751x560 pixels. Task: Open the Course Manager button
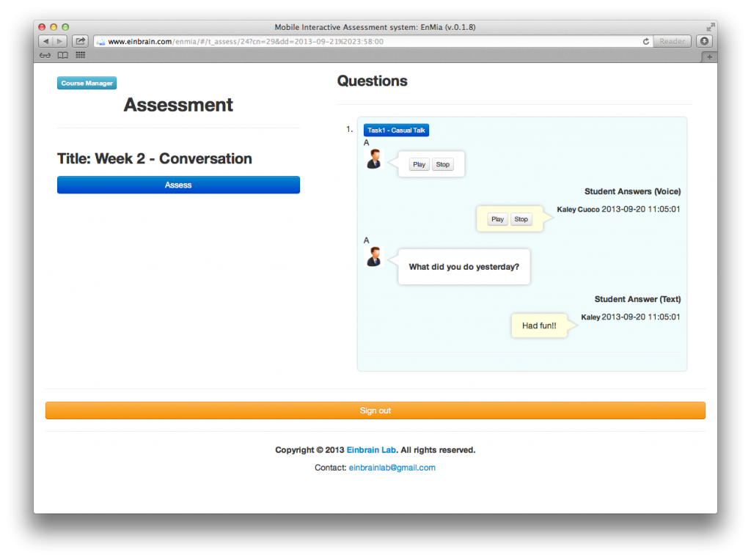pyautogui.click(x=87, y=83)
